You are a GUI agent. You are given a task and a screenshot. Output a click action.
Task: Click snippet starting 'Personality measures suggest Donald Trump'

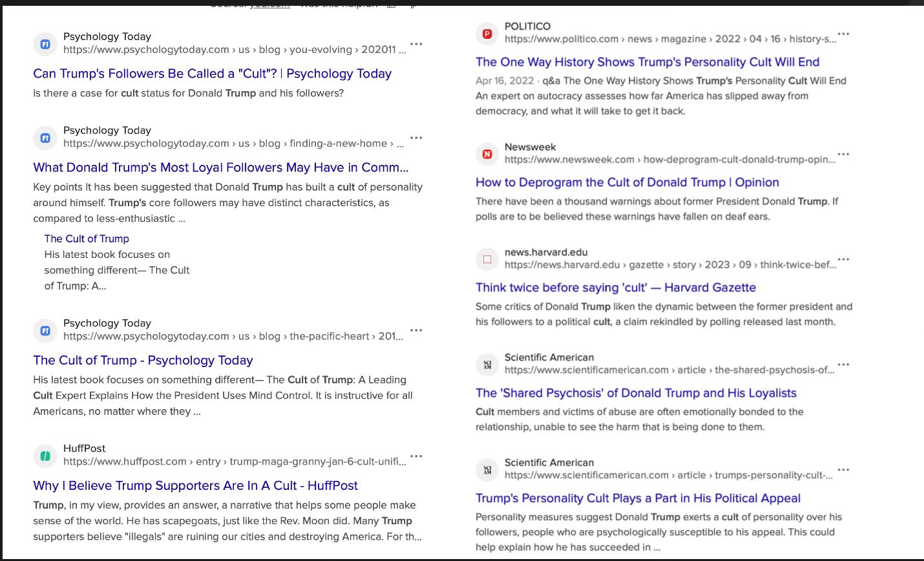[x=659, y=532]
